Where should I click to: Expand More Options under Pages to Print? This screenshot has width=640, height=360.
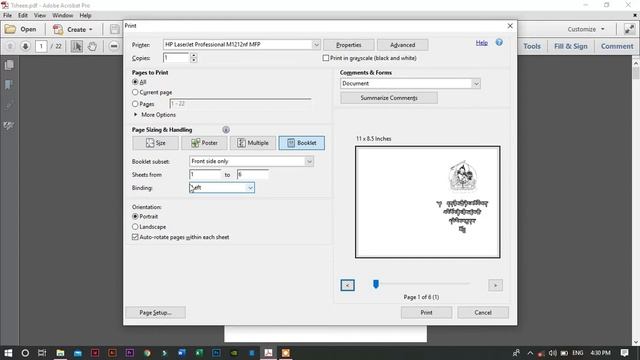tap(136, 115)
